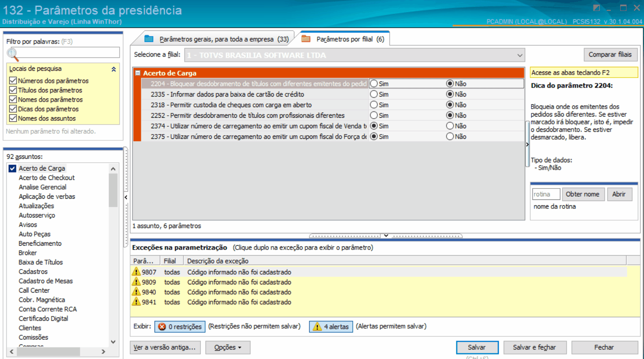Select Sim for parameter 2318

tap(374, 104)
